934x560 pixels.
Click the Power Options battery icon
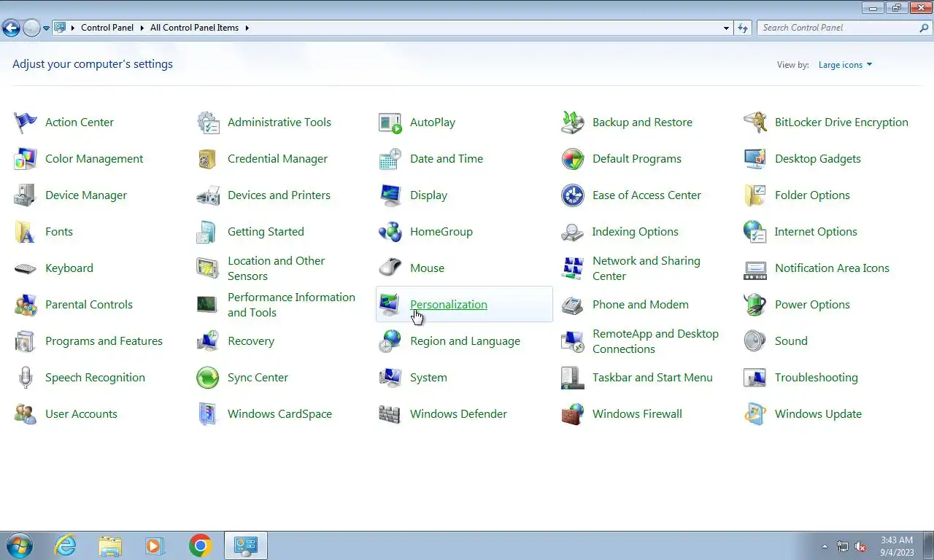(755, 305)
